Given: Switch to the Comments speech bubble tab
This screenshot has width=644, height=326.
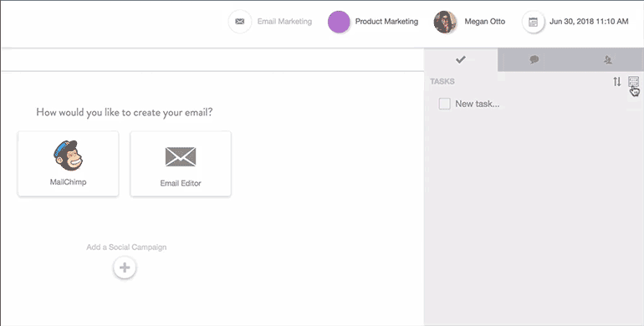Looking at the screenshot, I should [x=534, y=60].
